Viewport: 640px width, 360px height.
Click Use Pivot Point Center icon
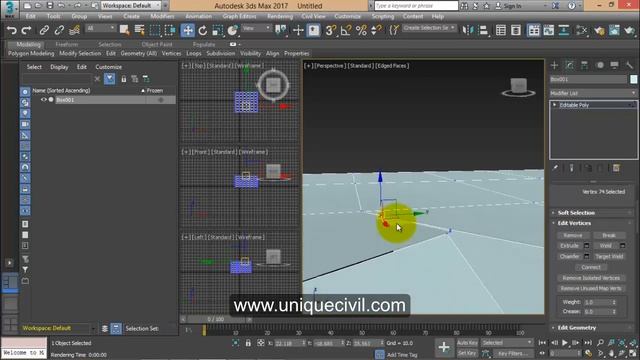point(281,30)
